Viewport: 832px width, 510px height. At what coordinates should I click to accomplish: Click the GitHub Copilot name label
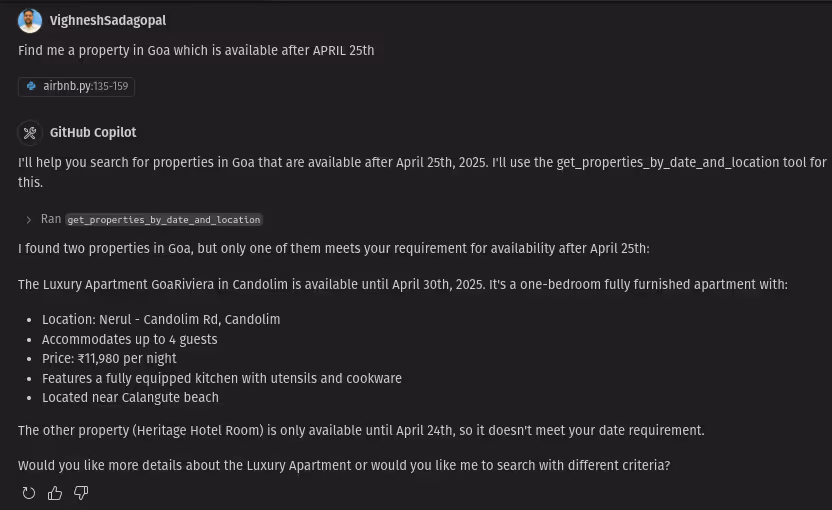[93, 133]
